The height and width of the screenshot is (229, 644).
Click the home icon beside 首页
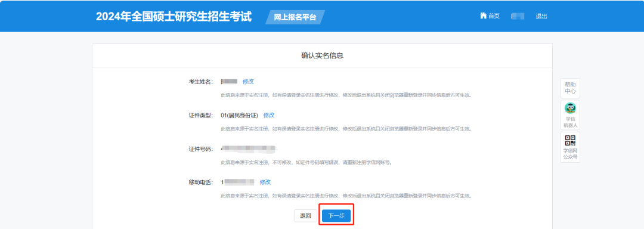click(x=483, y=16)
